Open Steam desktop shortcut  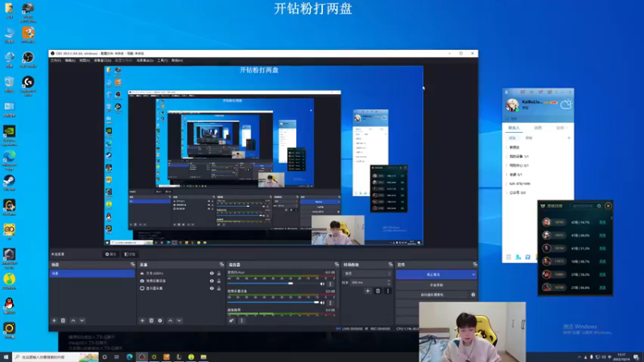click(x=9, y=183)
